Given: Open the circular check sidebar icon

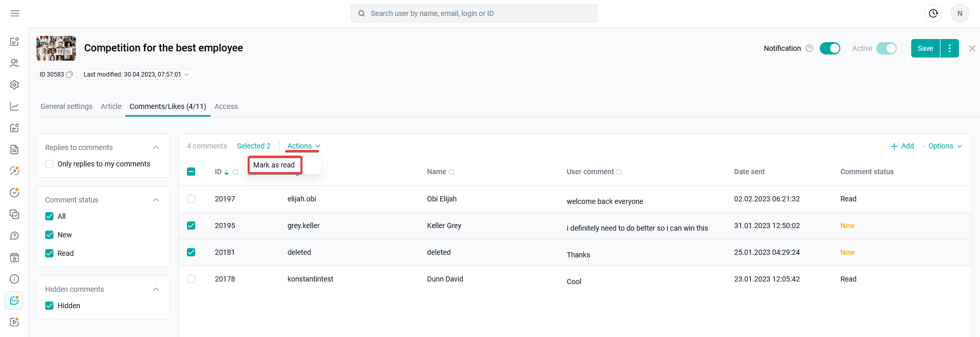Looking at the screenshot, I should coord(14,193).
